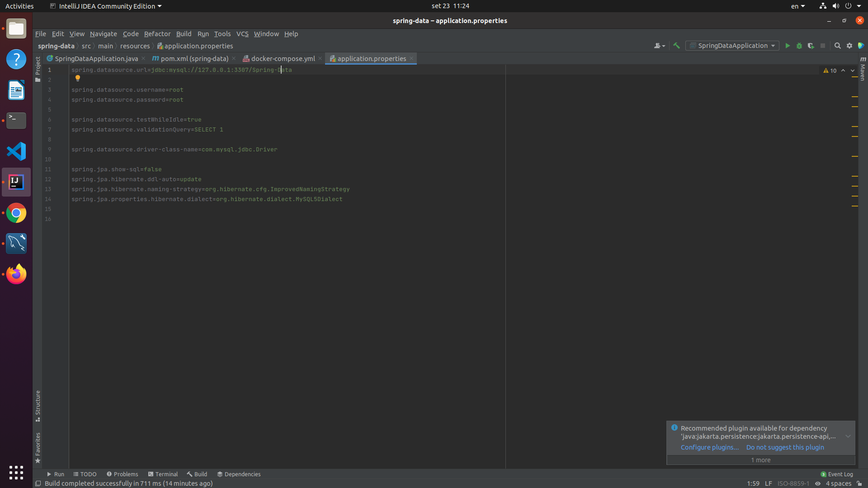Click Configure plugins link

(710, 447)
